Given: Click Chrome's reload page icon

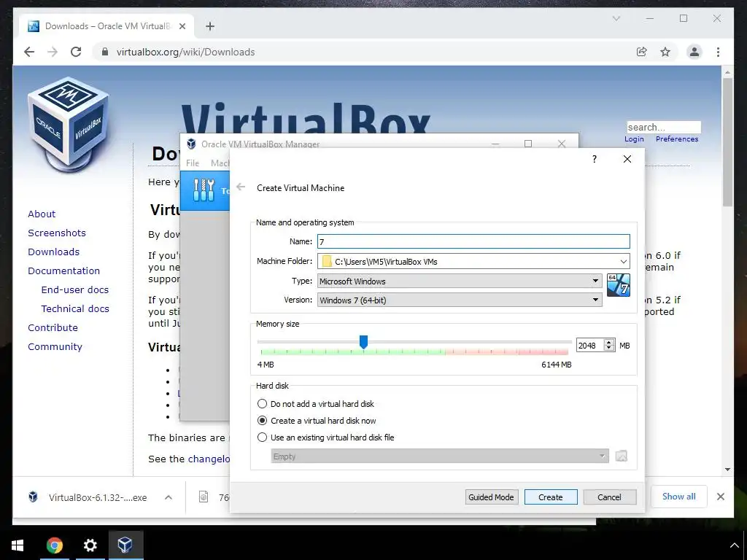Looking at the screenshot, I should coord(76,52).
